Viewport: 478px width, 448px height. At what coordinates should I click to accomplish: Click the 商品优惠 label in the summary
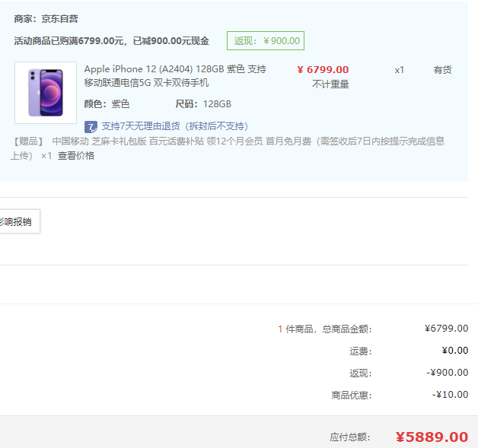point(352,396)
